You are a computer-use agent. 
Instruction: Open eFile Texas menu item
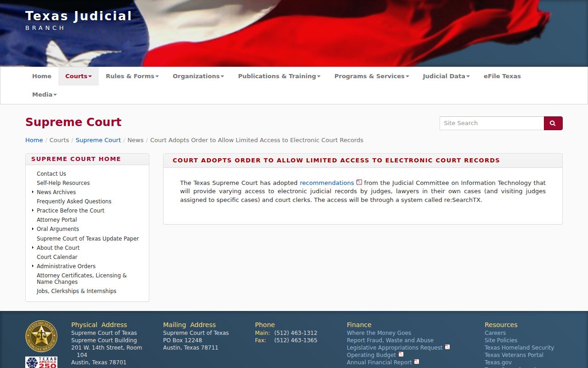pos(502,76)
